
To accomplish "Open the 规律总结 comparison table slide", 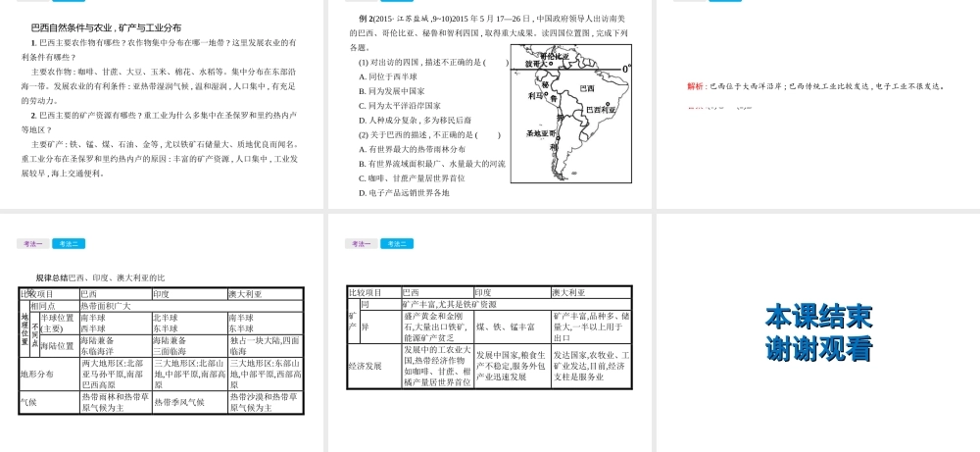I will 162,332.
